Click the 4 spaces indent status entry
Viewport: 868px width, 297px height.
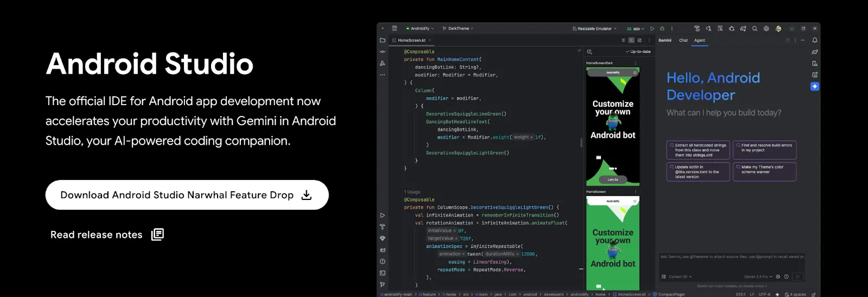tap(795, 294)
